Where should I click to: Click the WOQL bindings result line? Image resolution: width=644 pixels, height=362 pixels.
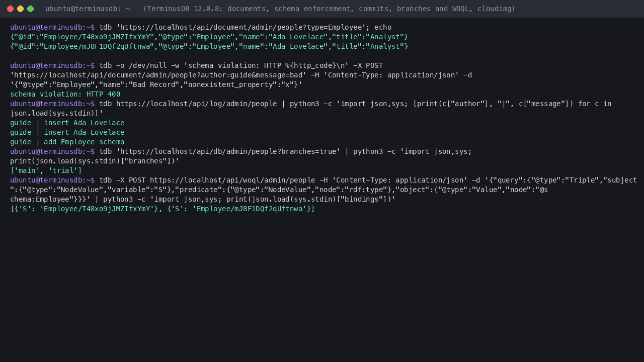[163, 209]
